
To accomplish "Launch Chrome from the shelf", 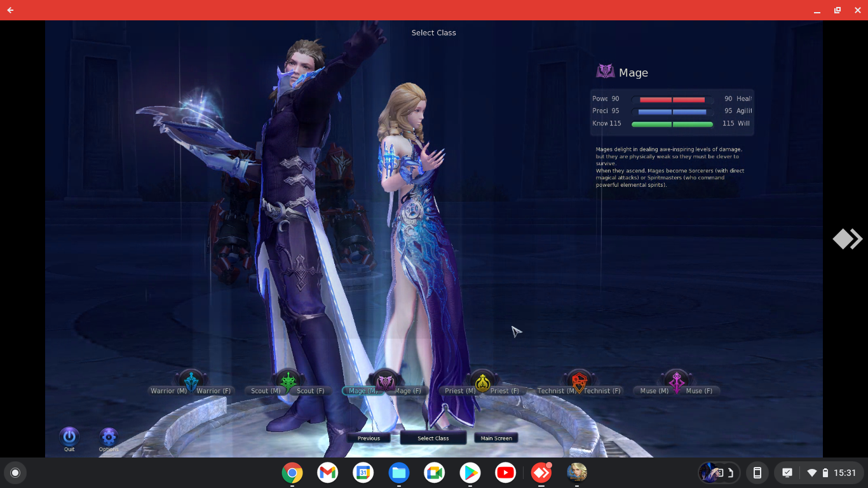I will (292, 473).
